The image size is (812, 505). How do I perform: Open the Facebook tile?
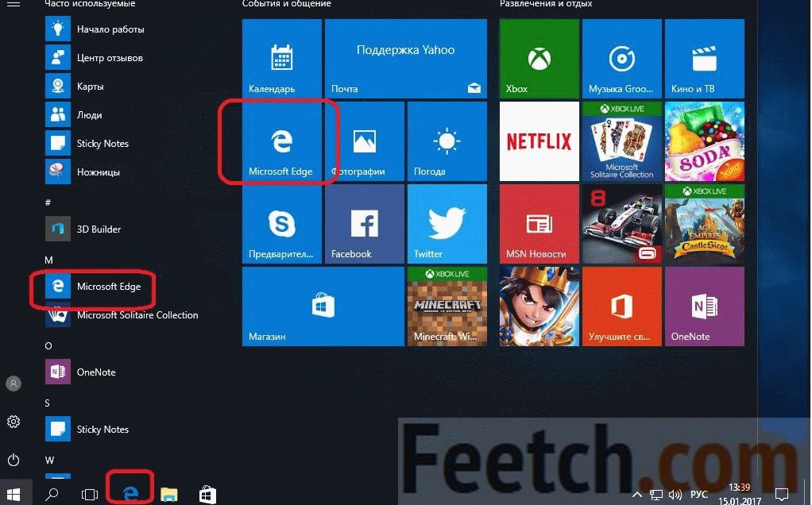coord(364,225)
